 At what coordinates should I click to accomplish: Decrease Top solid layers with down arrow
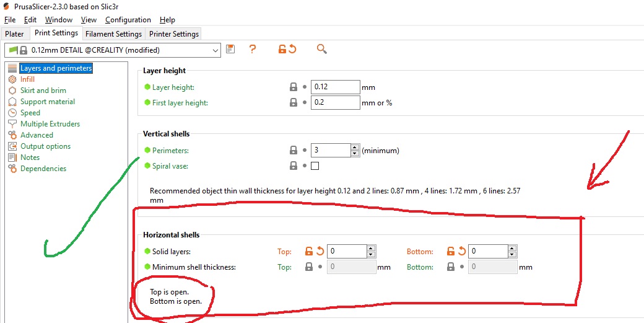(x=372, y=255)
